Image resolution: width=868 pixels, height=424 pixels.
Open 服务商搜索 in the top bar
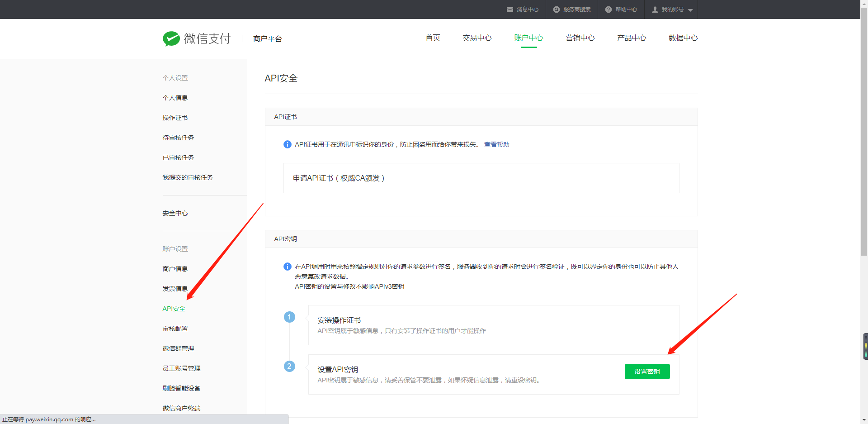[577, 10]
